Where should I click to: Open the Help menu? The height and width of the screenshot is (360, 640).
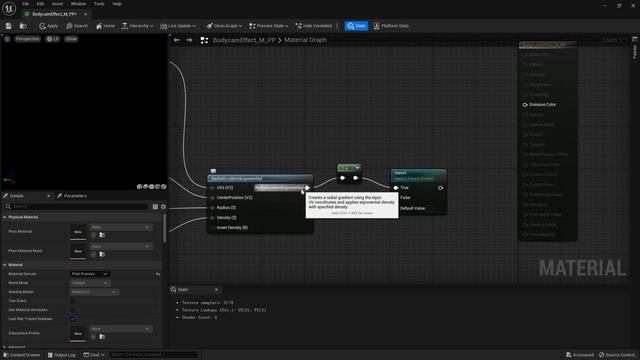[x=117, y=4]
